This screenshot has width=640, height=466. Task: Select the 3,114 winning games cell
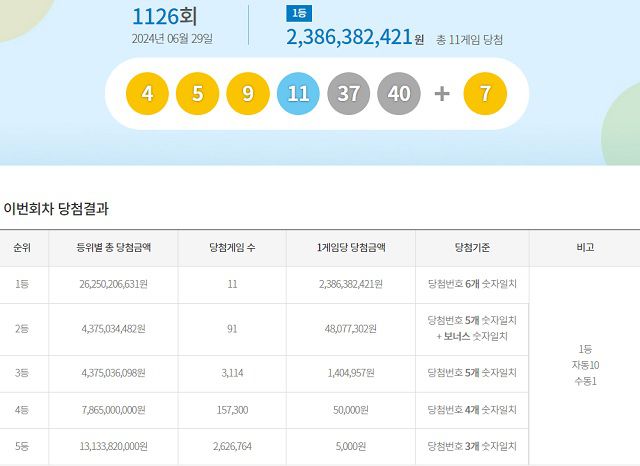point(232,373)
